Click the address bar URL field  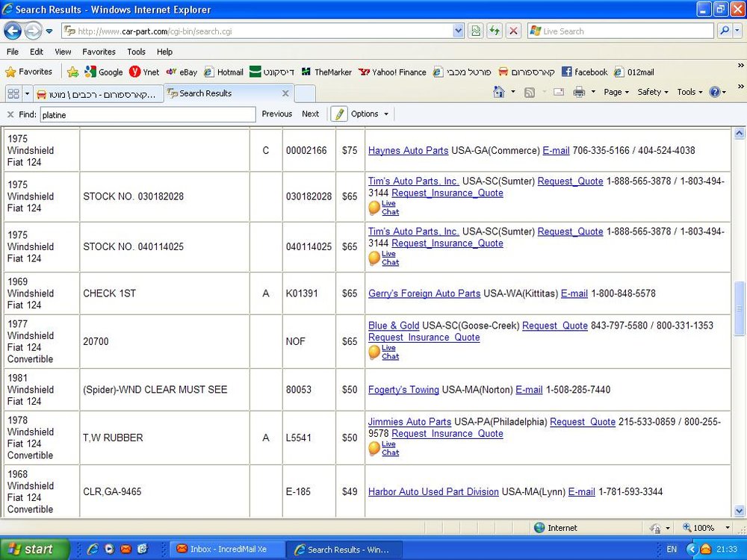point(257,31)
